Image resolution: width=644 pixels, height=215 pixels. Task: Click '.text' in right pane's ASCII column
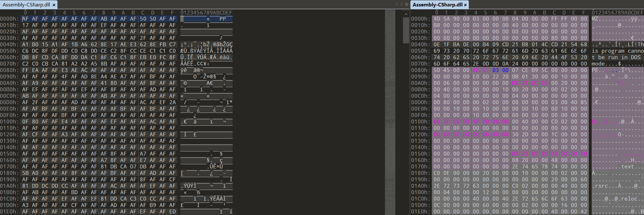pyautogui.click(x=627, y=166)
